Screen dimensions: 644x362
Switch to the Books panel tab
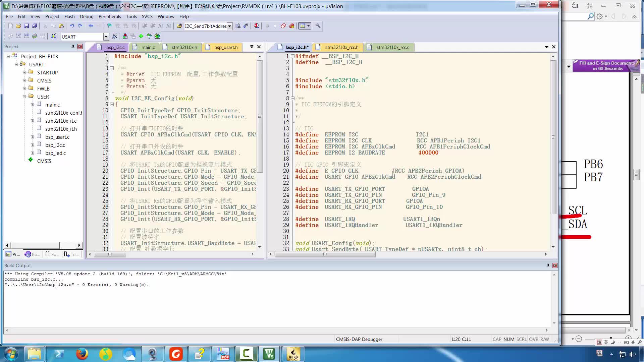[33, 254]
